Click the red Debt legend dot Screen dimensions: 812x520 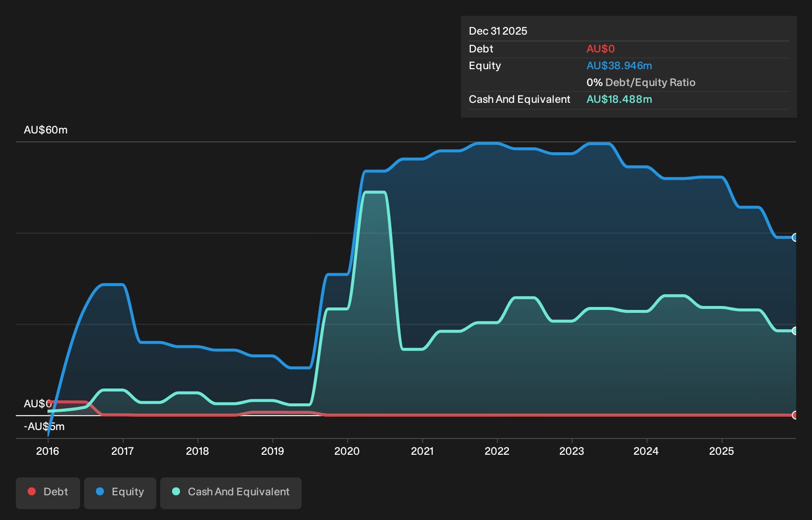(x=32, y=491)
